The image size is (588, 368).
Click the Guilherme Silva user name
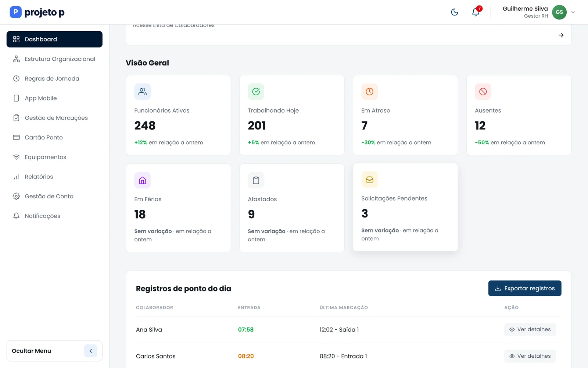coord(525,8)
